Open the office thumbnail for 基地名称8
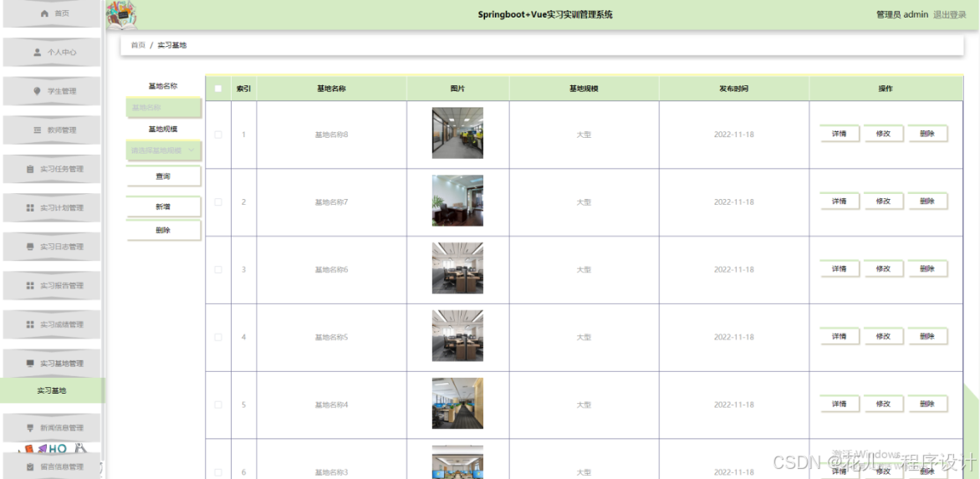Screen dimensions: 980x479 [x=457, y=133]
